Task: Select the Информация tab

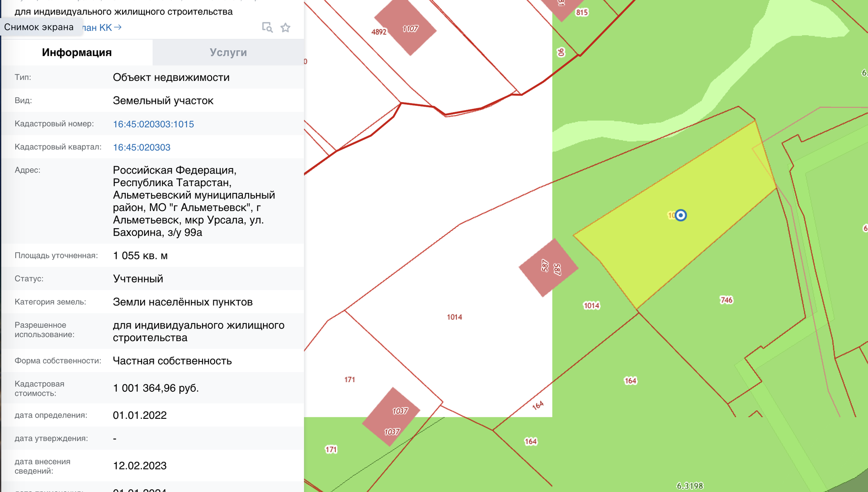Action: tap(77, 52)
